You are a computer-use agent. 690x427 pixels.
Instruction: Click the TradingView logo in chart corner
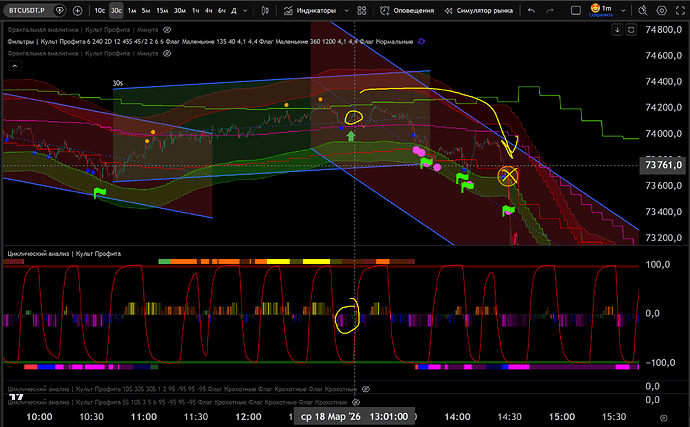coord(17,397)
